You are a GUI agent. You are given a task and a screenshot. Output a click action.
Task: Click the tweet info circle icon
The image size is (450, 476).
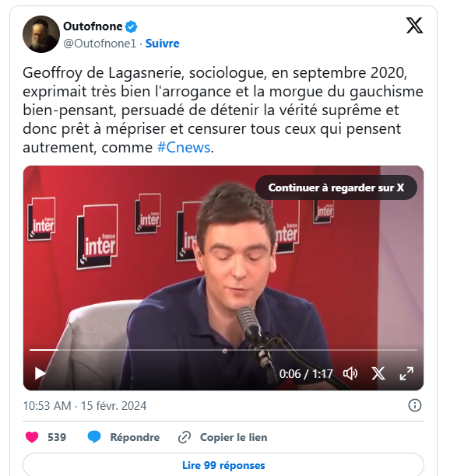click(415, 405)
